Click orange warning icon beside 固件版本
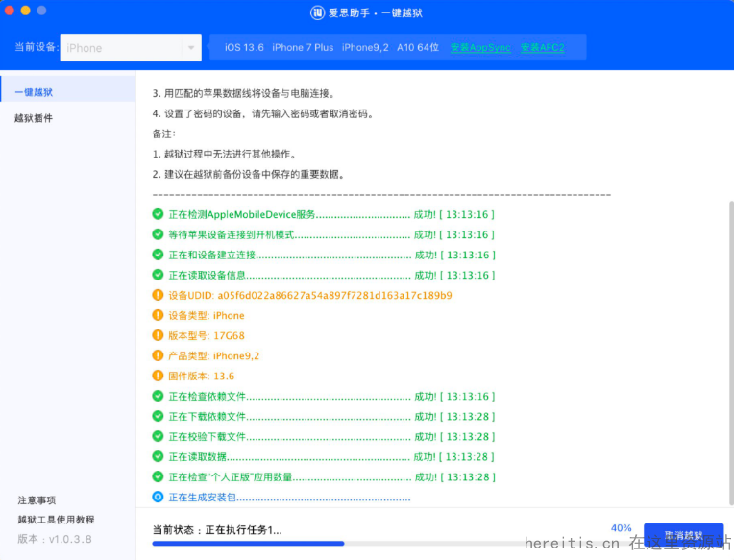 [158, 376]
